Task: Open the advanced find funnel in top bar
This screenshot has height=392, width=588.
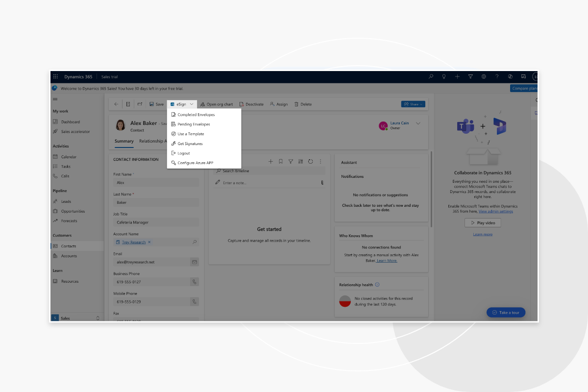Action: pos(470,76)
